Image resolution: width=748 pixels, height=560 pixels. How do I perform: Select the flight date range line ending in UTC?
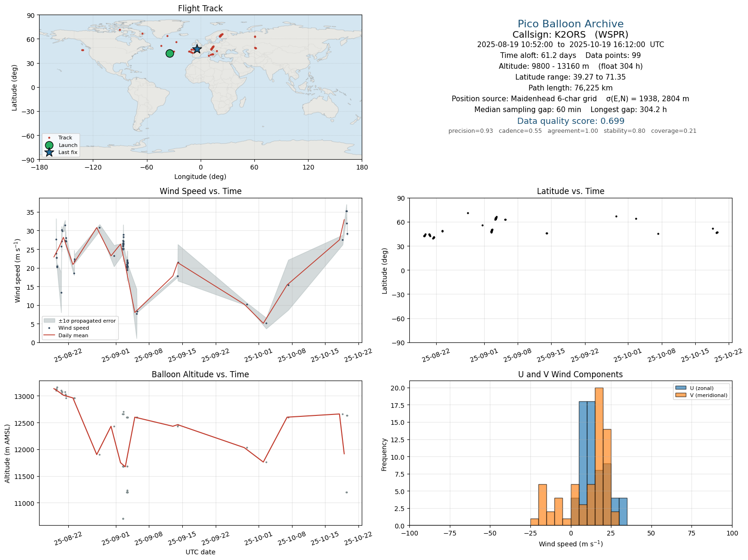coord(570,45)
